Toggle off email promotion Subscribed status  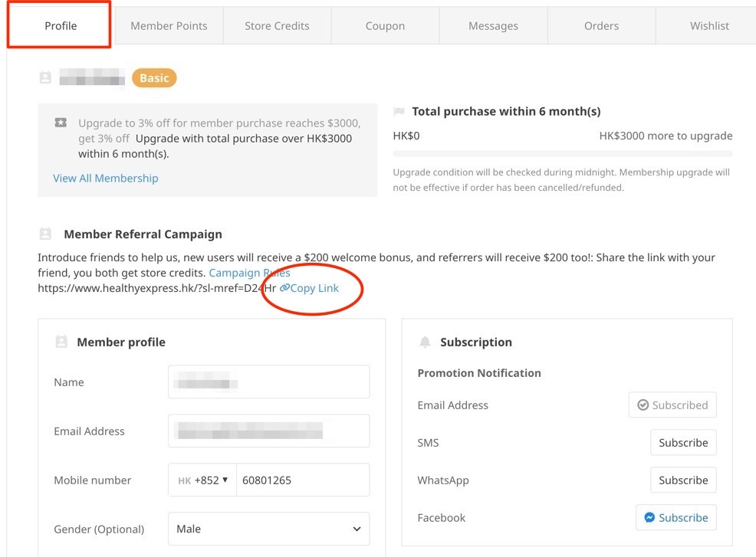(672, 405)
